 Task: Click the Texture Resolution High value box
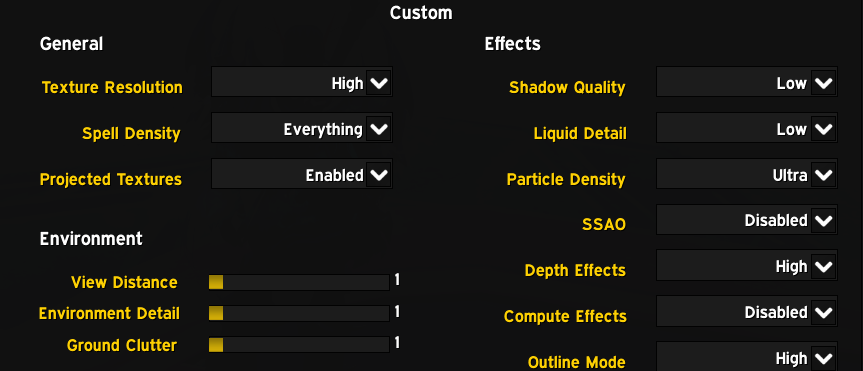pos(302,82)
